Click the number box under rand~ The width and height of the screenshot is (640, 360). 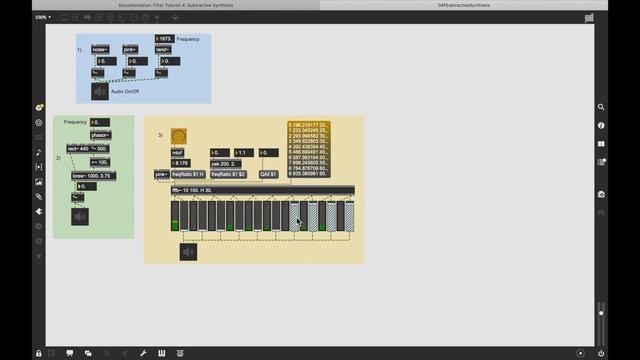click(170, 61)
